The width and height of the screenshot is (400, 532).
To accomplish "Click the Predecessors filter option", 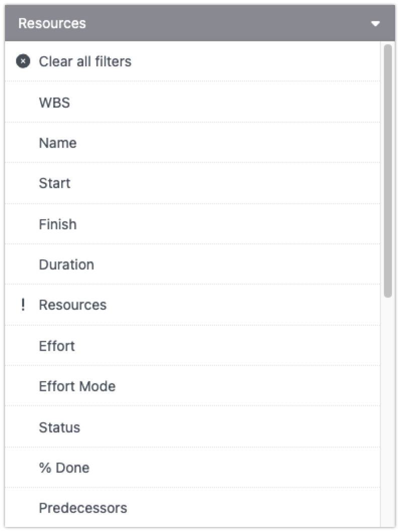I will 83,508.
